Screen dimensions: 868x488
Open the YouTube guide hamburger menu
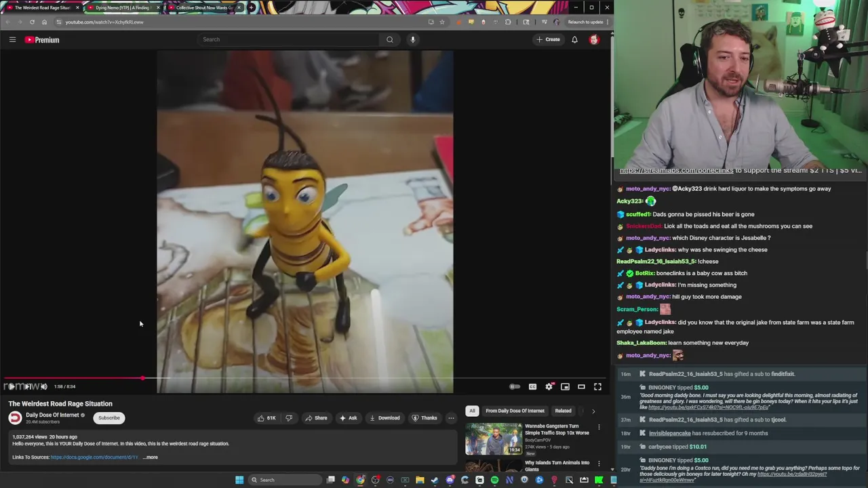tap(12, 39)
